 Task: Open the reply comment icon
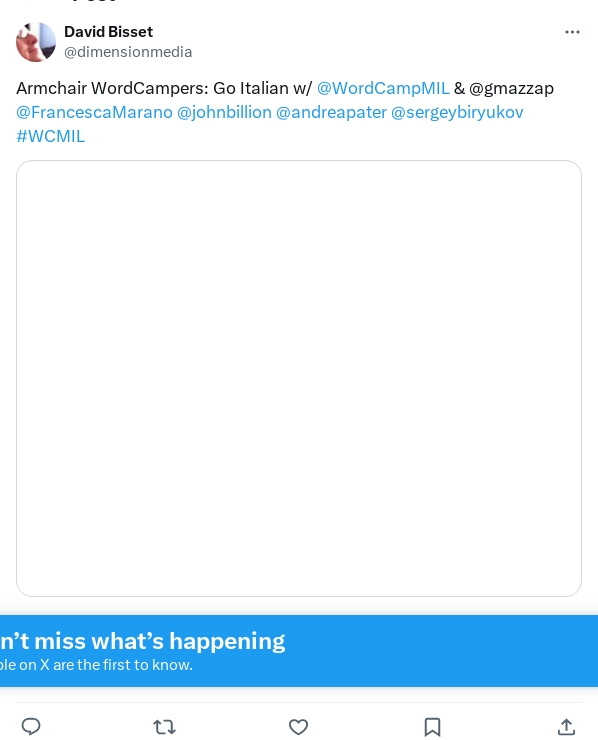[x=31, y=726]
